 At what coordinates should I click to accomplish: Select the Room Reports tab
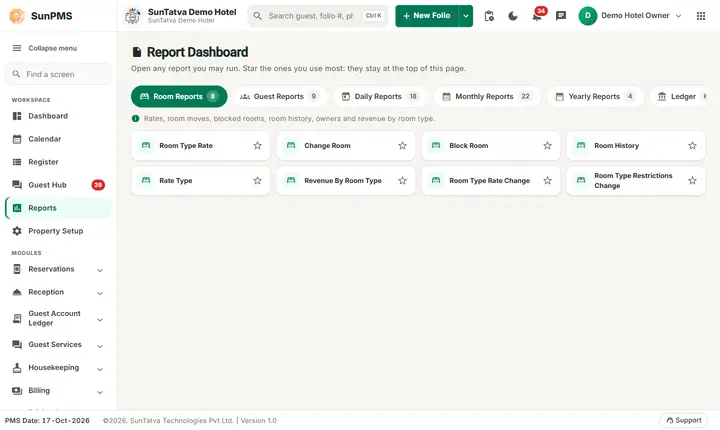[x=179, y=96]
